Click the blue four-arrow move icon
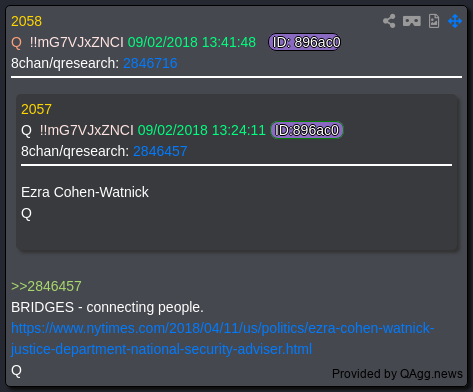 (455, 21)
